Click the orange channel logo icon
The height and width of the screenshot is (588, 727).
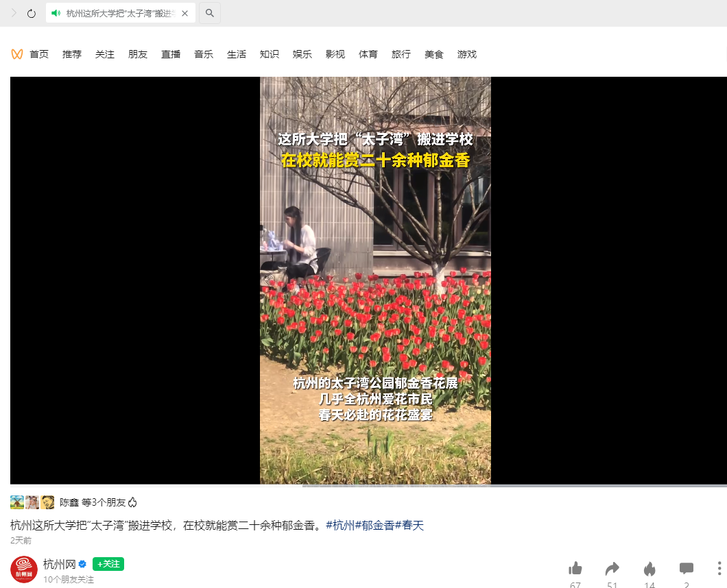(17, 54)
